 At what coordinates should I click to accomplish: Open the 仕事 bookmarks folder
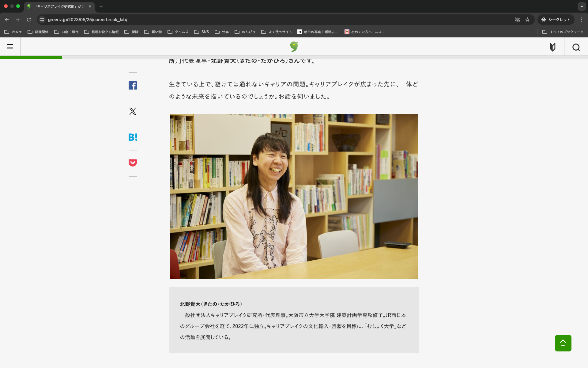coord(222,32)
